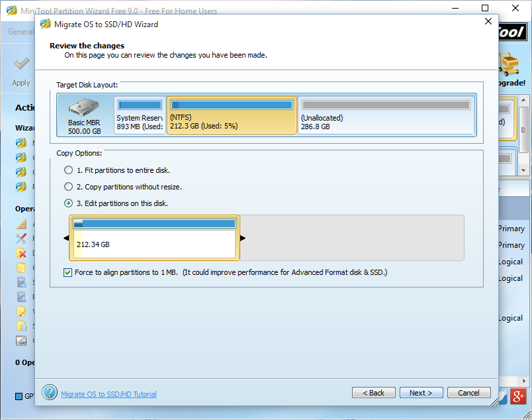The image size is (532, 420).
Task: Click the Cancel button
Action: [469, 393]
